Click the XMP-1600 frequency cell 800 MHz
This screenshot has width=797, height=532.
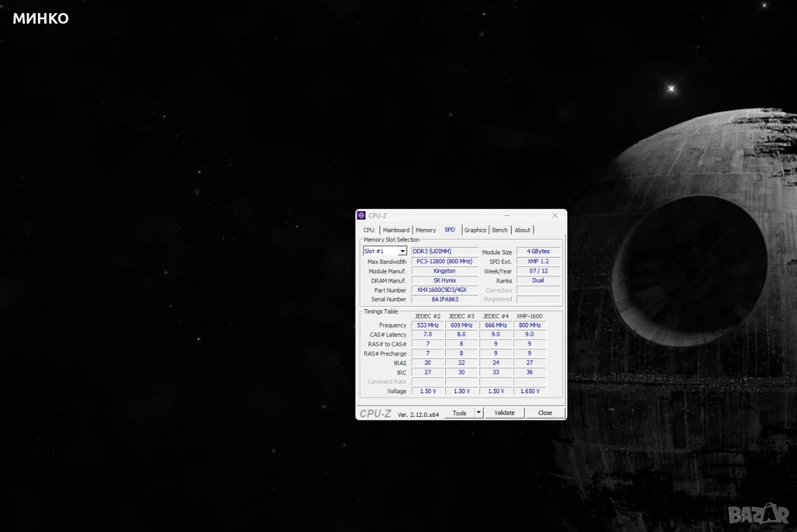click(x=529, y=325)
